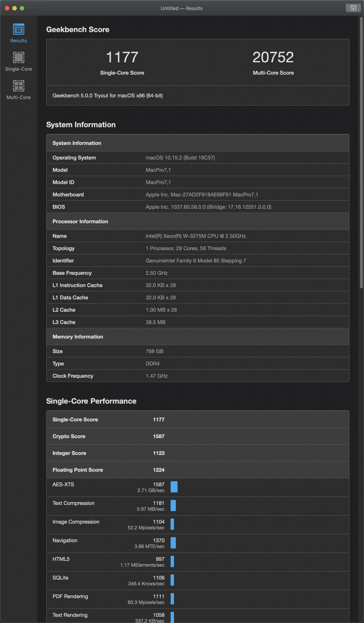
Task: Click the Topology value 28 Cores, 56 Threads
Action: pyautogui.click(x=186, y=248)
